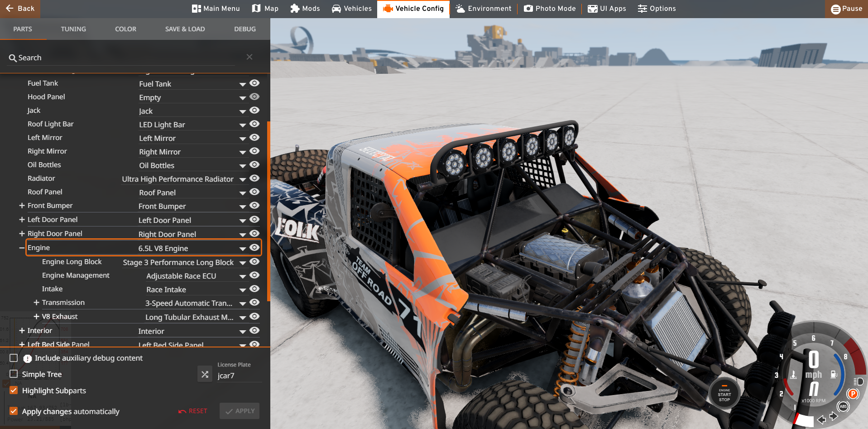Toggle the Hood Panel eye icon
This screenshot has width=868, height=429.
coord(254,96)
